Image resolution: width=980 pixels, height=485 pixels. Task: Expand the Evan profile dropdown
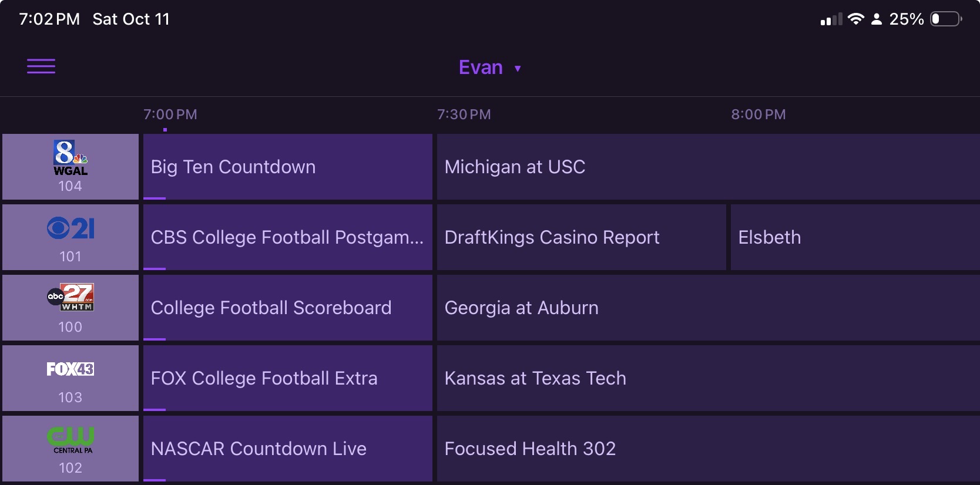pos(481,68)
